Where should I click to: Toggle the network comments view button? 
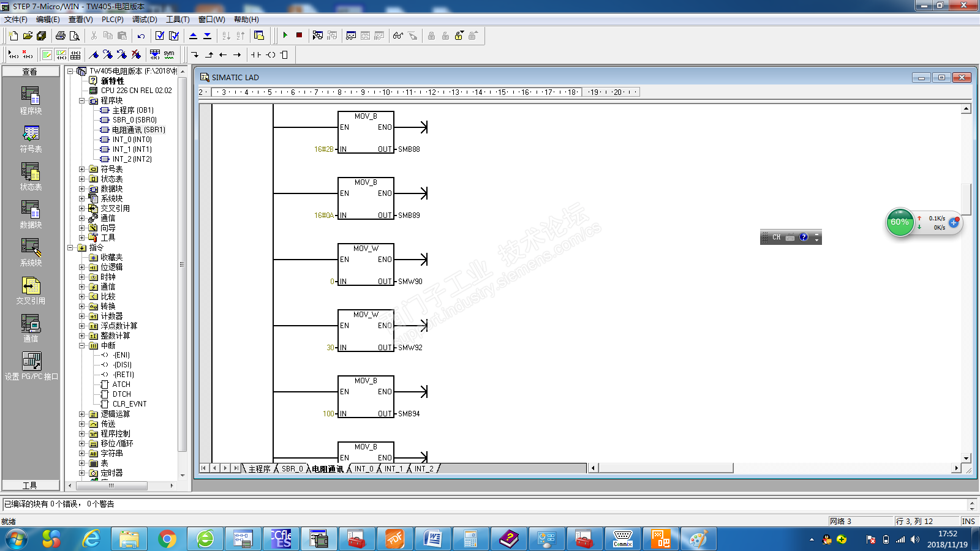pyautogui.click(x=61, y=54)
